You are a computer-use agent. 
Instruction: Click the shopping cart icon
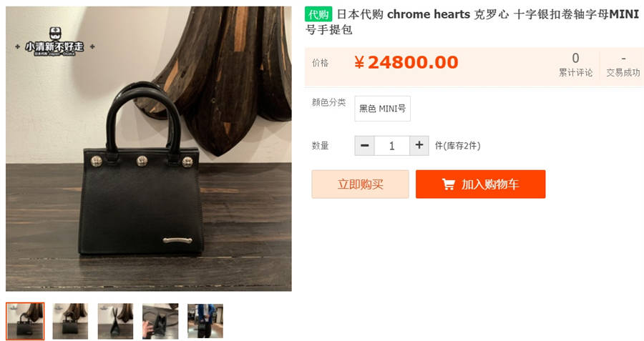pyautogui.click(x=448, y=184)
